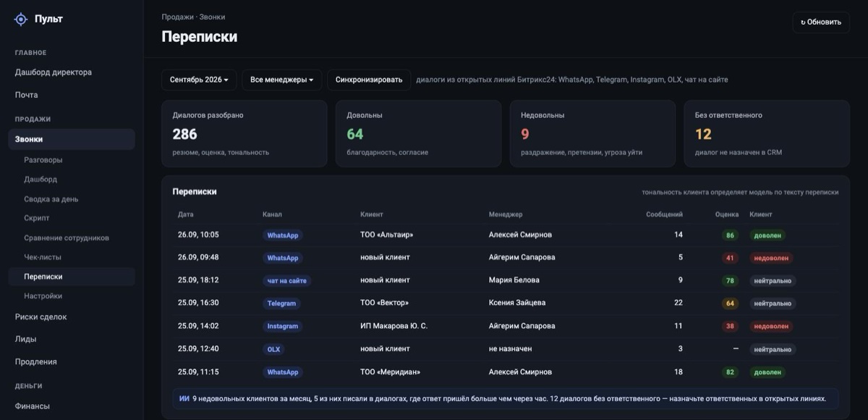The height and width of the screenshot is (420, 868).
Task: Click date 25.09, 11:15
Action: click(198, 372)
